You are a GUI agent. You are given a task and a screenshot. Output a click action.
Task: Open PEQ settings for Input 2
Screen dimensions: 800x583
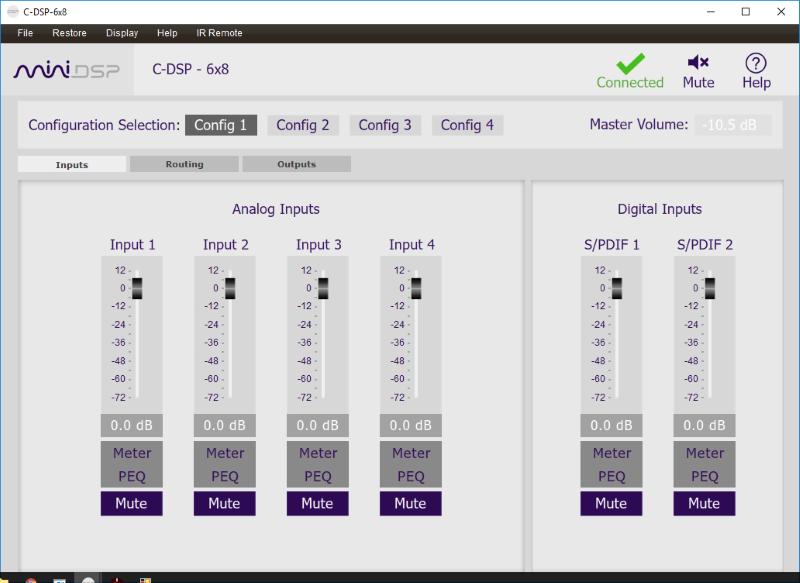tap(224, 476)
